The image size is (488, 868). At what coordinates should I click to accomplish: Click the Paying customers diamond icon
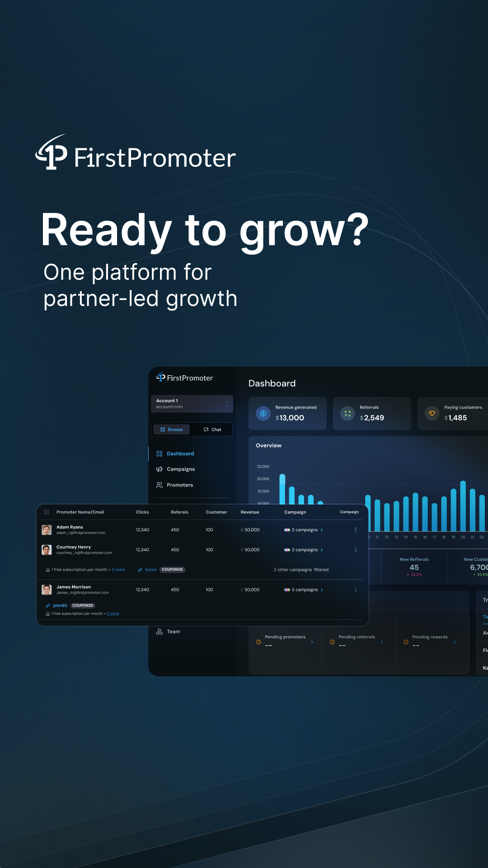pyautogui.click(x=432, y=413)
